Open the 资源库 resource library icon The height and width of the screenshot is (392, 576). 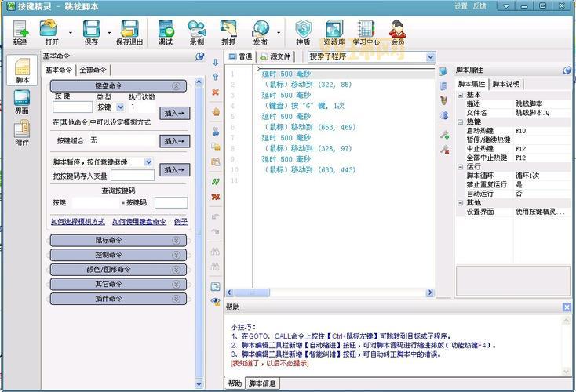[334, 32]
